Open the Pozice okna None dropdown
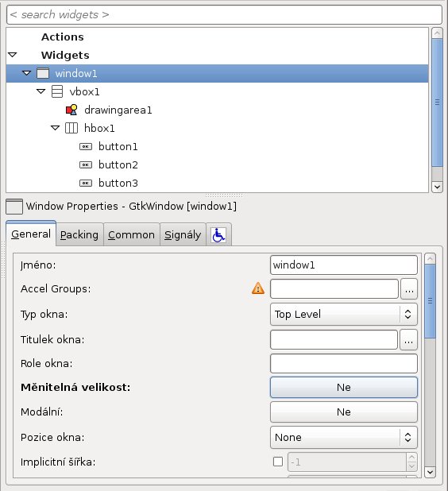Viewport: 448px width, 491px height. (344, 437)
